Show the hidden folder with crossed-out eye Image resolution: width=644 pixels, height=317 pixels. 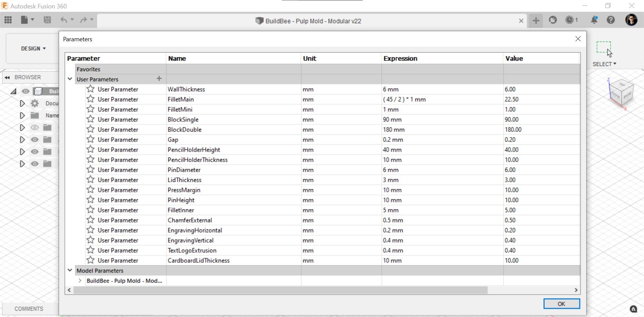(x=35, y=127)
